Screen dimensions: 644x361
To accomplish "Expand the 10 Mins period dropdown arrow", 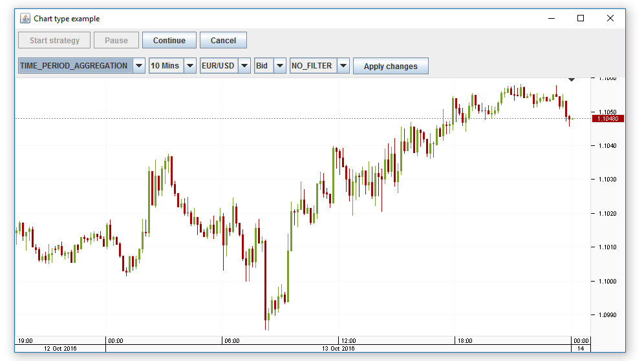I will 189,66.
